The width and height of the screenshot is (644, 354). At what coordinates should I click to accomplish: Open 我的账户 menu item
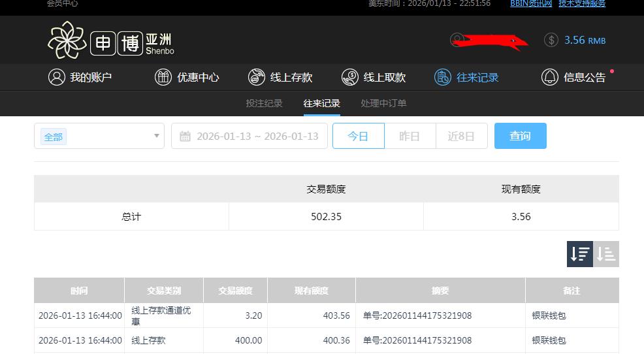pos(80,77)
